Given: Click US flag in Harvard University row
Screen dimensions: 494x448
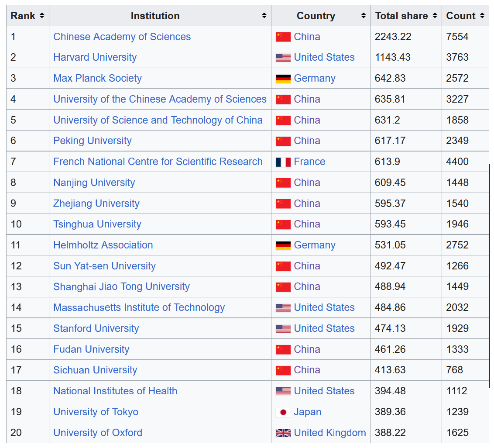Looking at the screenshot, I should point(283,58).
